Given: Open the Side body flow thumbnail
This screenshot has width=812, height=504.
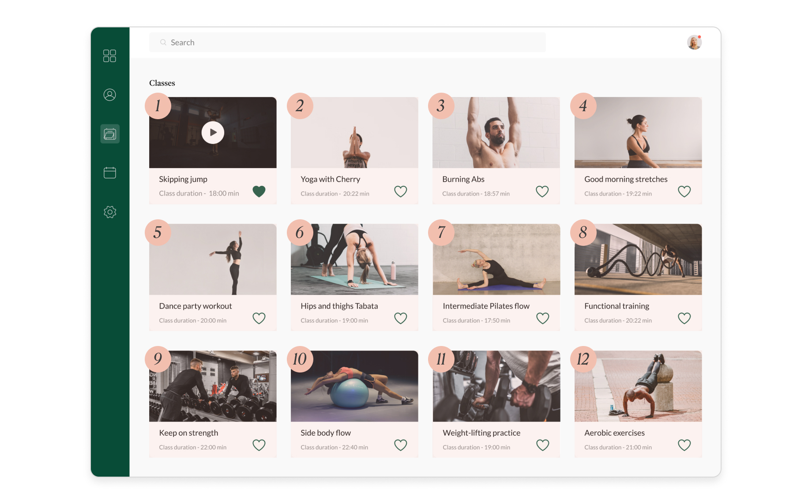Looking at the screenshot, I should (354, 386).
